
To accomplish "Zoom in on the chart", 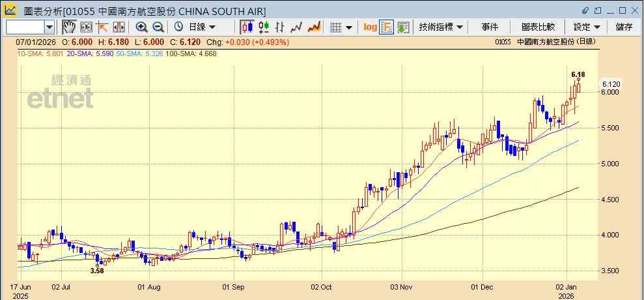I will (x=142, y=27).
